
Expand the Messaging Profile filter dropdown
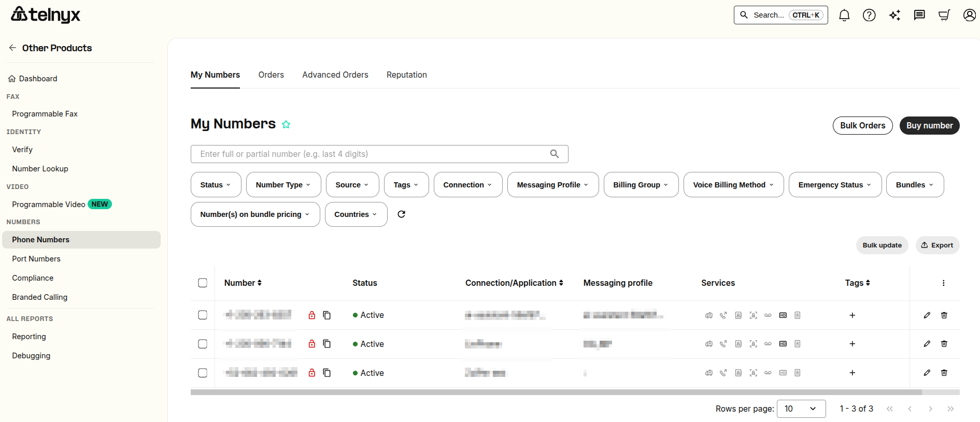[553, 185]
